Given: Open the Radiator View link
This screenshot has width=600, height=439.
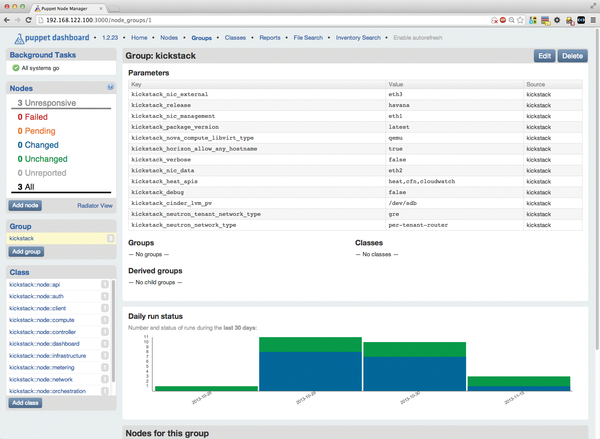Looking at the screenshot, I should tap(95, 206).
